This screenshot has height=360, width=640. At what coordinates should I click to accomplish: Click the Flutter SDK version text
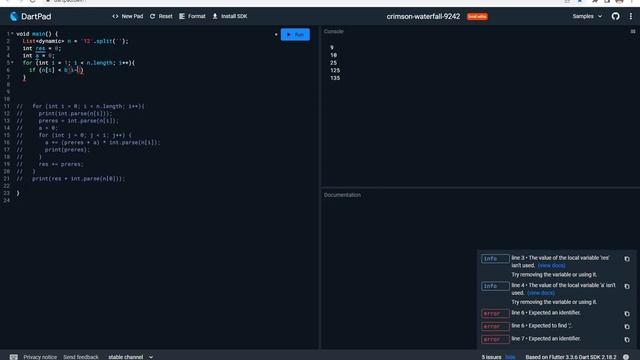(x=571, y=357)
